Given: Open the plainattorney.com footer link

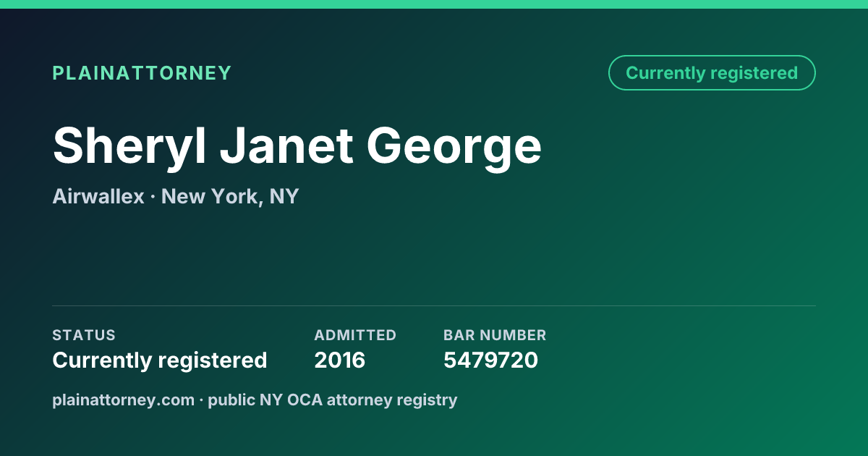Looking at the screenshot, I should (124, 400).
